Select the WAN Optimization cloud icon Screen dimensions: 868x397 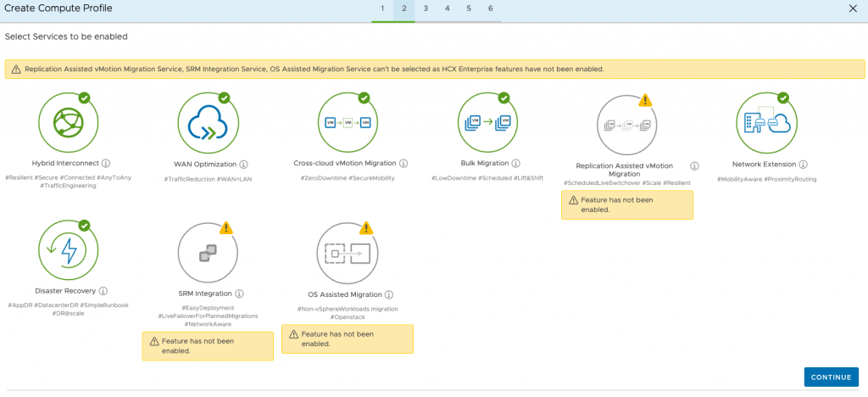coord(209,122)
